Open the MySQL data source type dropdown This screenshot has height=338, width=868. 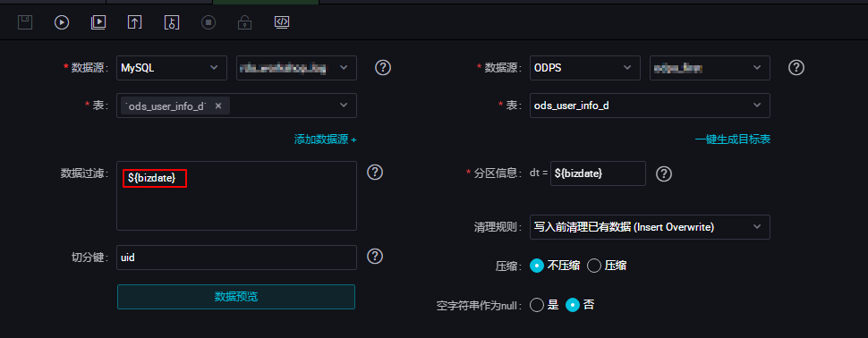(x=172, y=68)
